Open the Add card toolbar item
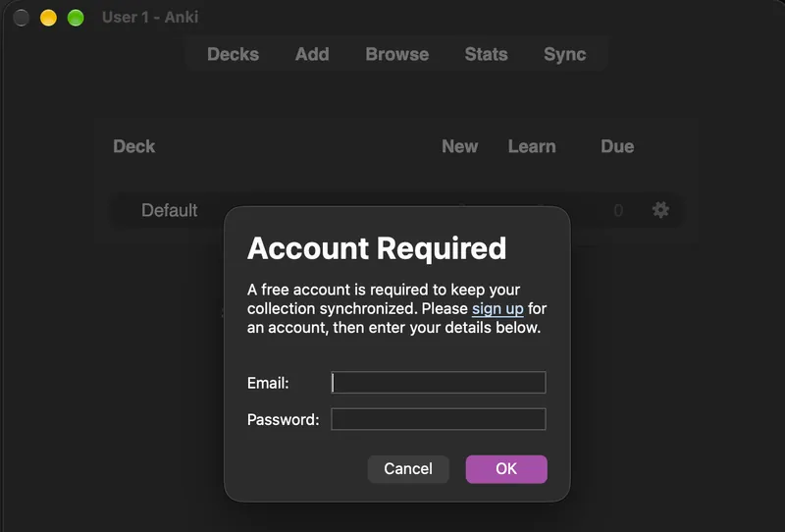This screenshot has height=532, width=785. pyautogui.click(x=312, y=54)
